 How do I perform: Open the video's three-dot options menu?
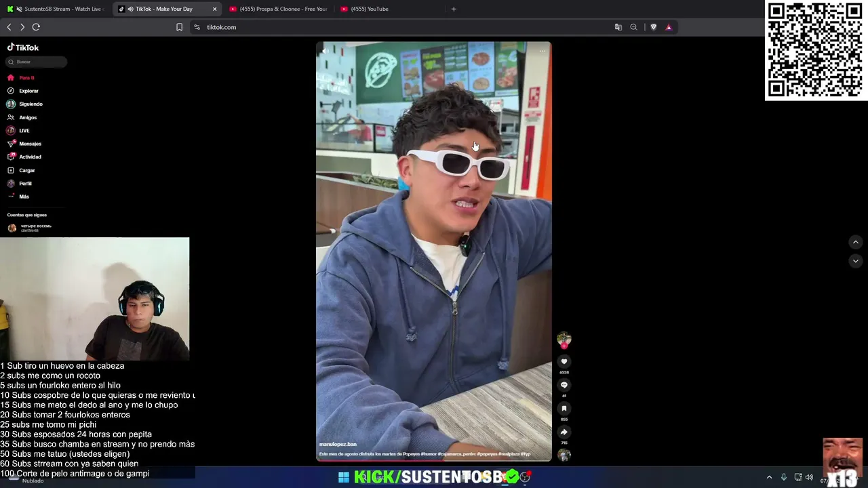542,51
